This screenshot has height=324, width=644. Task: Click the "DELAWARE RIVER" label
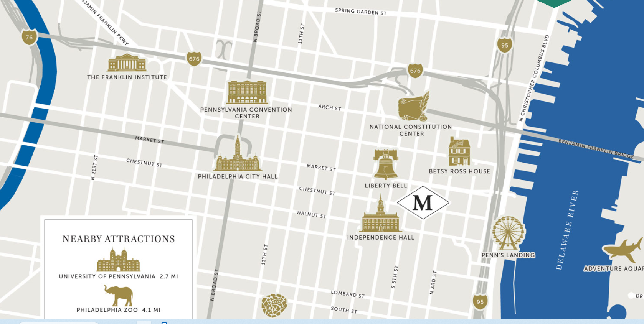tap(567, 230)
